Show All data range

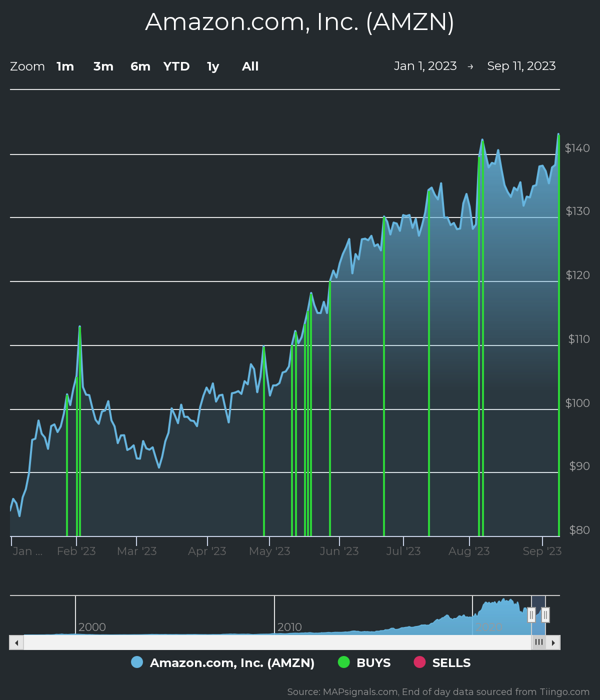[250, 66]
